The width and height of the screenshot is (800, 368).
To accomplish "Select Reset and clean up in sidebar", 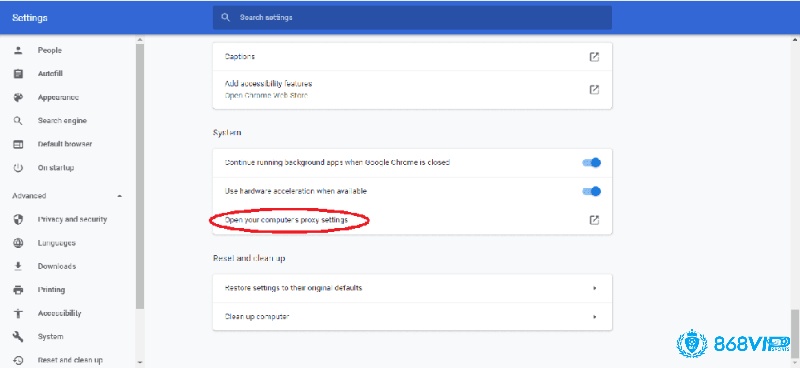I will pos(70,360).
